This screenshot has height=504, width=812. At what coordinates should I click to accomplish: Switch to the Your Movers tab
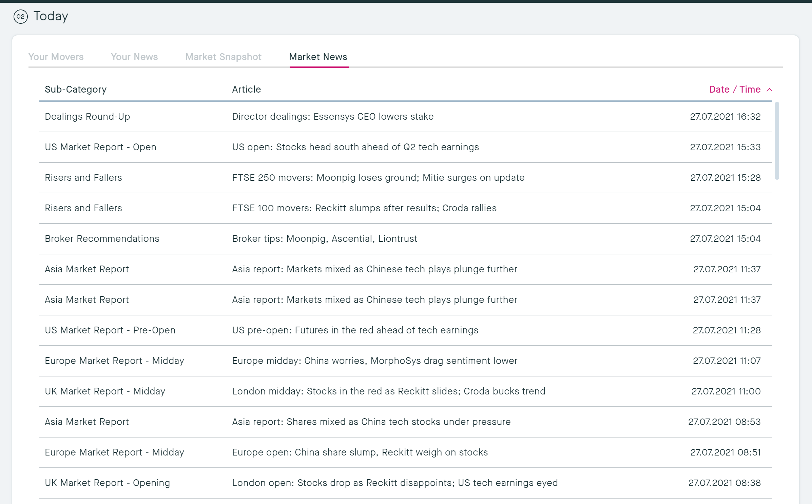56,57
